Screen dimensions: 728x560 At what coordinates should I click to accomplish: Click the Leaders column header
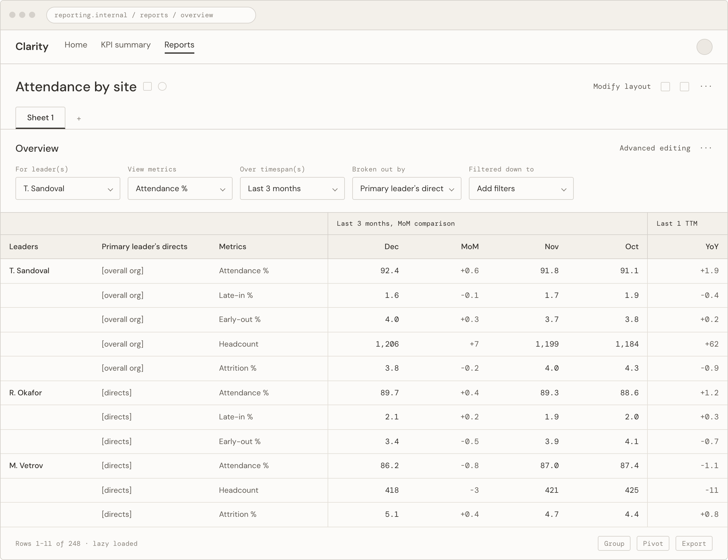[x=24, y=246]
